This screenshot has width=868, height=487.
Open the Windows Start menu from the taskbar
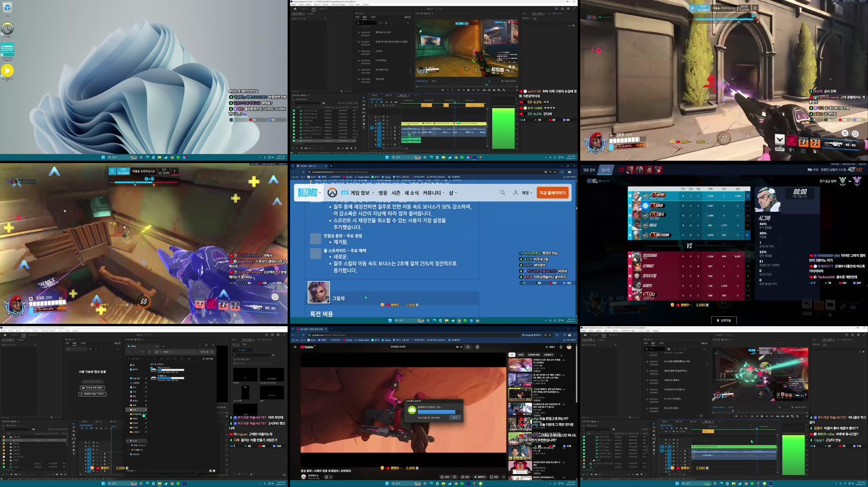[x=102, y=157]
